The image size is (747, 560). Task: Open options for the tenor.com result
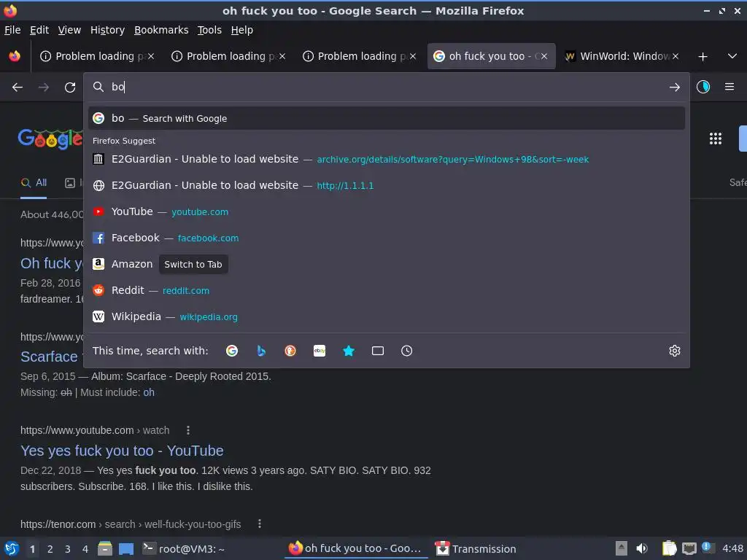(260, 524)
